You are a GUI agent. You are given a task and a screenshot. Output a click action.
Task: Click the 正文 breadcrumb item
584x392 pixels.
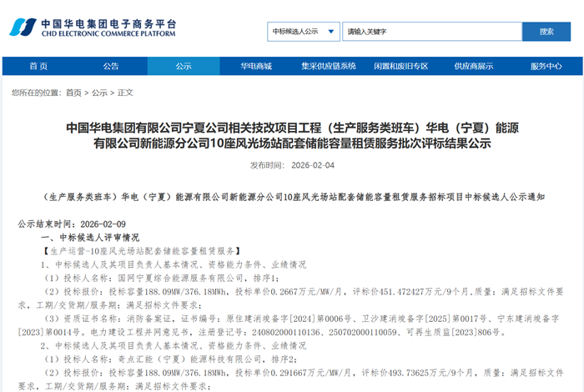(125, 93)
